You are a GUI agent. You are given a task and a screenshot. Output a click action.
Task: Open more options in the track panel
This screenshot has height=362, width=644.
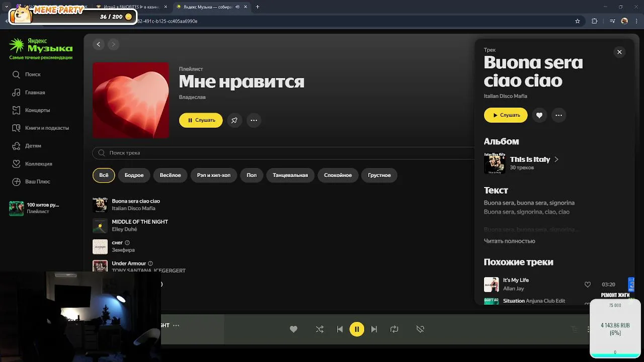click(558, 115)
